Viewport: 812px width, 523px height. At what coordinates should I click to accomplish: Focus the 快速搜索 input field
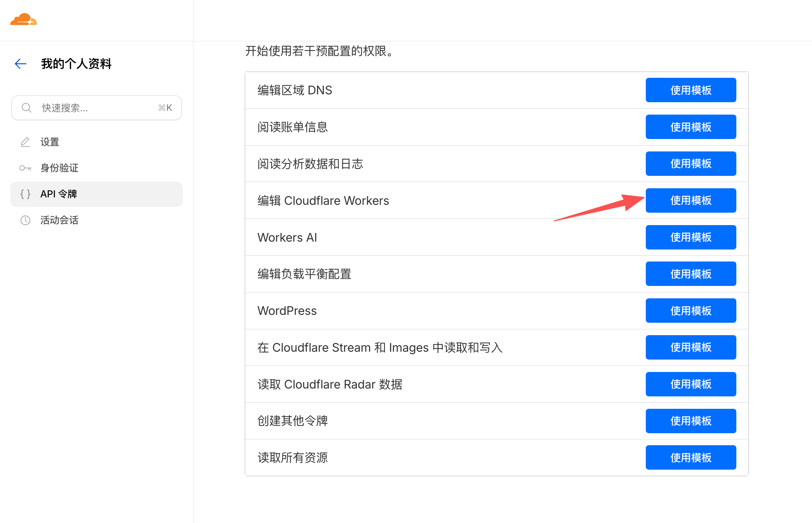(97, 108)
